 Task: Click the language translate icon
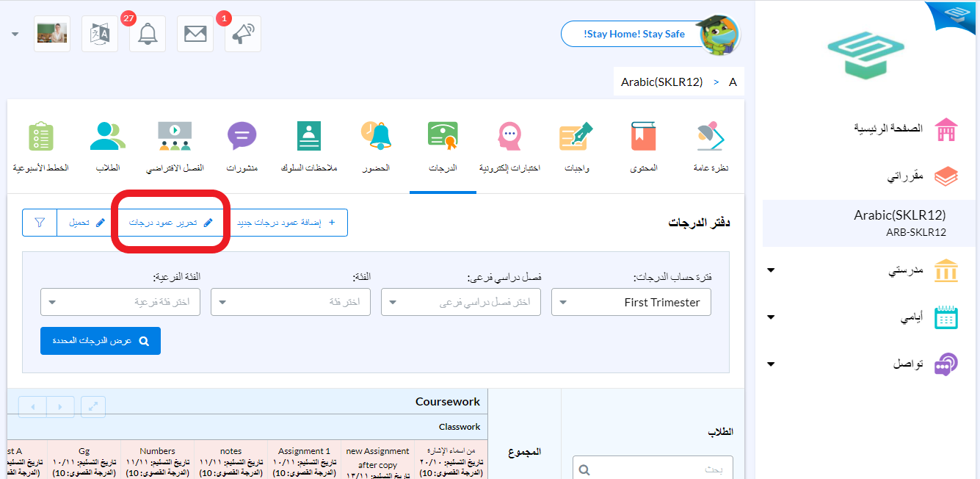click(100, 34)
